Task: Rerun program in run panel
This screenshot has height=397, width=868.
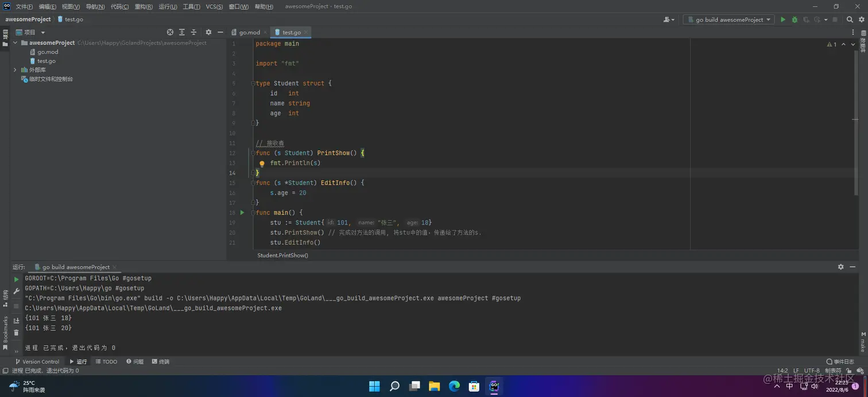Action: point(16,279)
